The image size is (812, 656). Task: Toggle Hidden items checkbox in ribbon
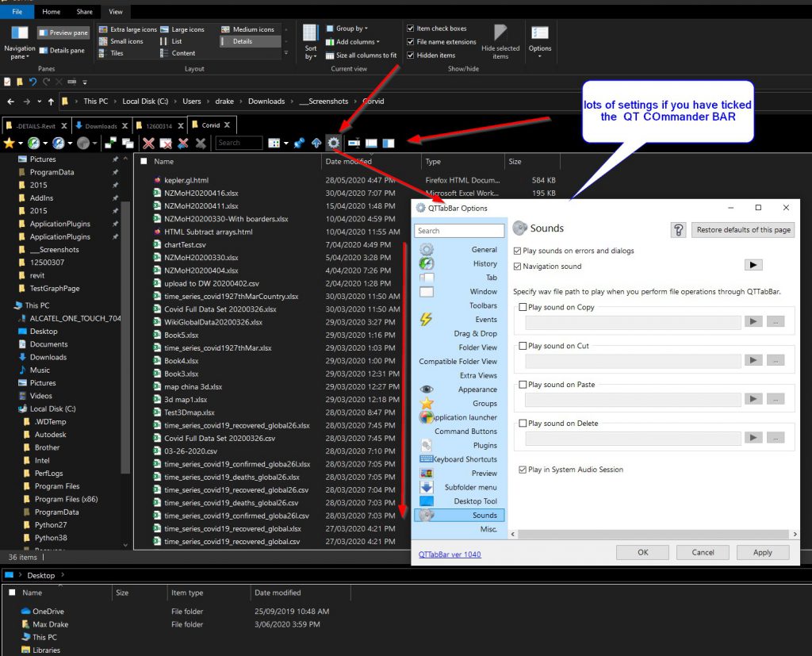(411, 56)
